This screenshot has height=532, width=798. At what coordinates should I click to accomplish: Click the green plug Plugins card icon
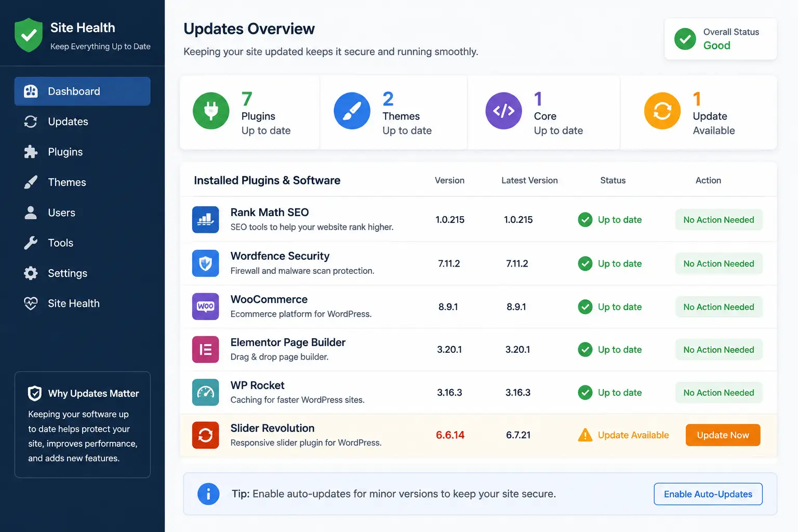click(x=211, y=111)
